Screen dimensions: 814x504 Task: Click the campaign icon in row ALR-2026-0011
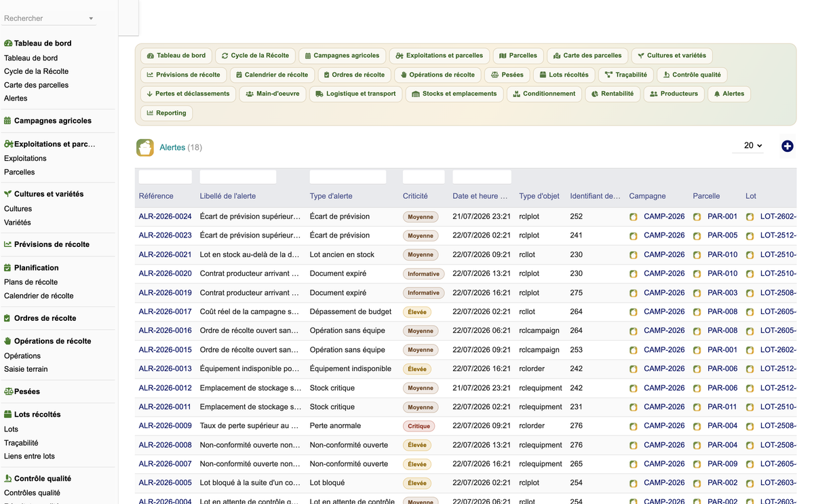634,407
